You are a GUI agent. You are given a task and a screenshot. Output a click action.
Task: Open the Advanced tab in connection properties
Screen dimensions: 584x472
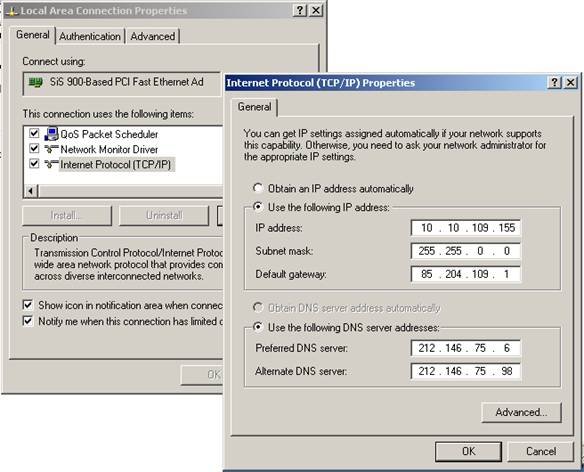click(152, 37)
